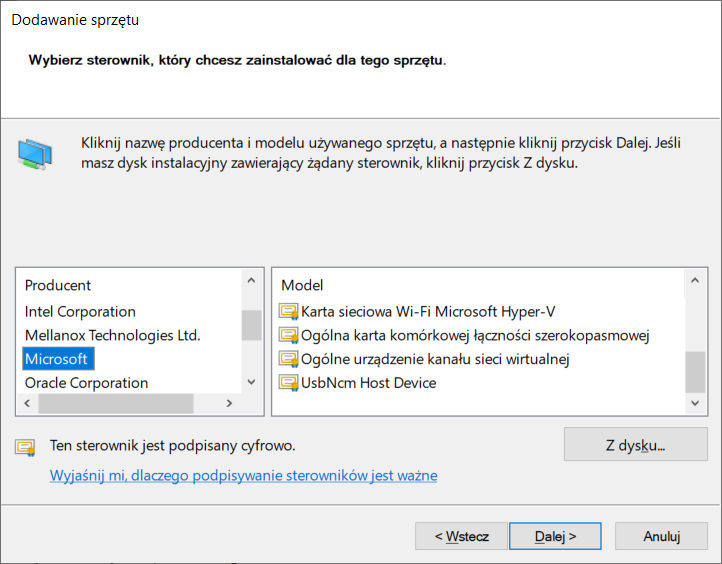Open link explaining why driver signing is important

coord(244,475)
